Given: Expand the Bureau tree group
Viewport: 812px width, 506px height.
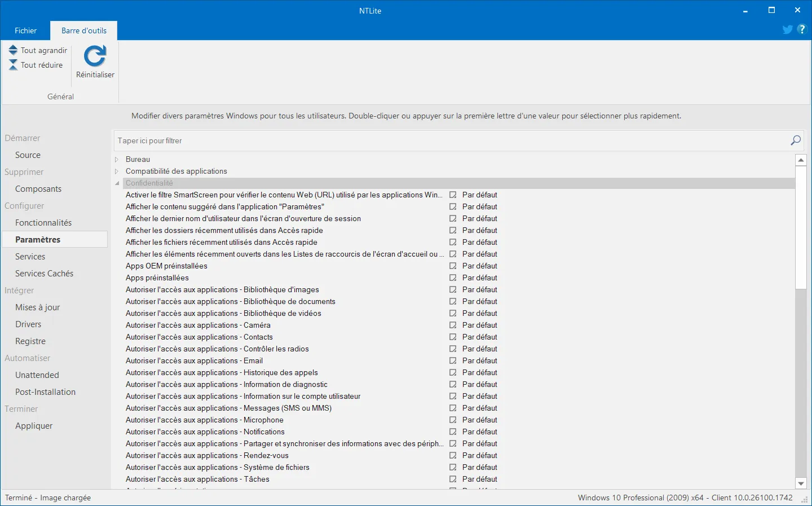Looking at the screenshot, I should point(117,160).
